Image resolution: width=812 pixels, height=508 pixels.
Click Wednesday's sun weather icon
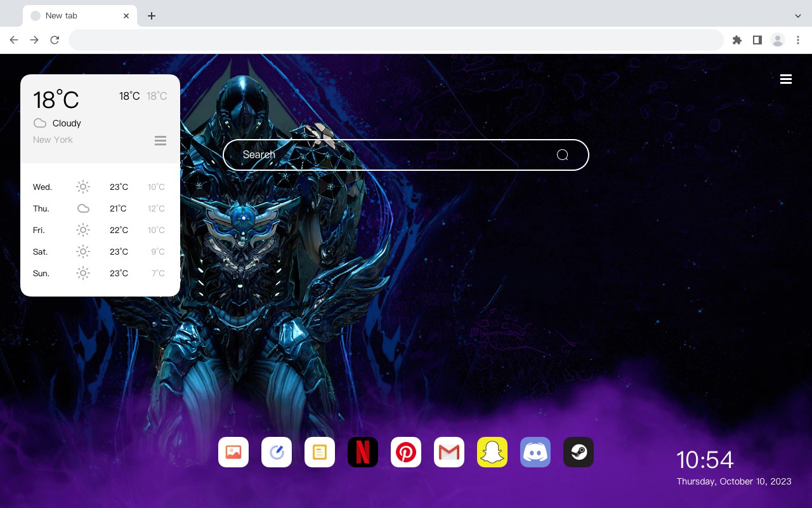coord(83,187)
